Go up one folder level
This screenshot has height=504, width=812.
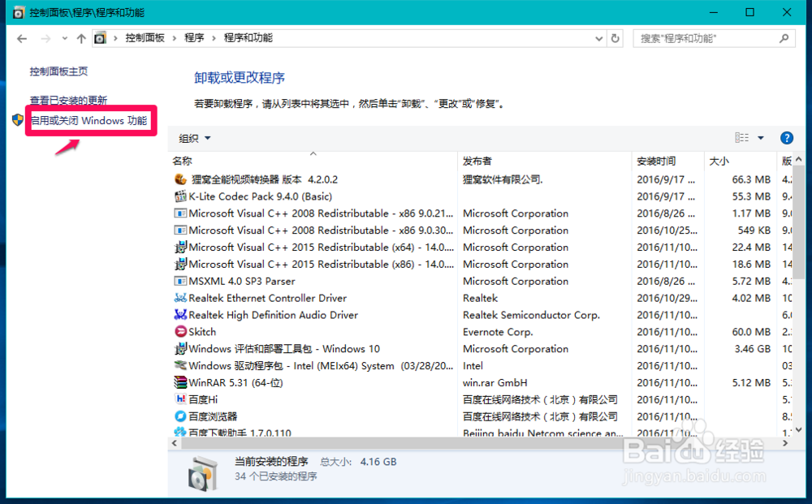point(81,38)
